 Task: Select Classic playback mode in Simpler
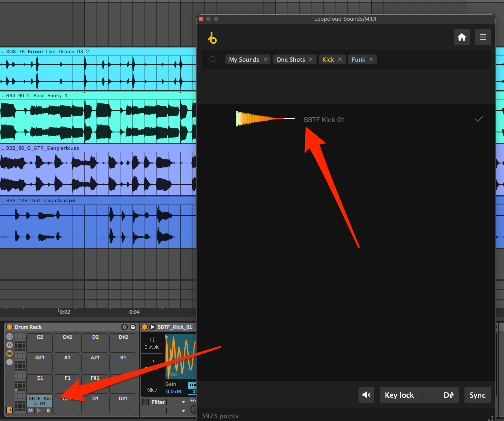[x=152, y=342]
